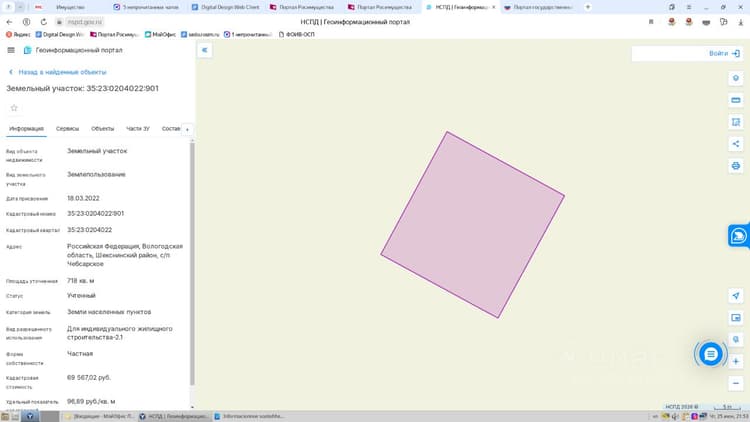Image resolution: width=750 pixels, height=422 pixels.
Task: Open the hamburger menu of the portal
Action: [x=11, y=50]
